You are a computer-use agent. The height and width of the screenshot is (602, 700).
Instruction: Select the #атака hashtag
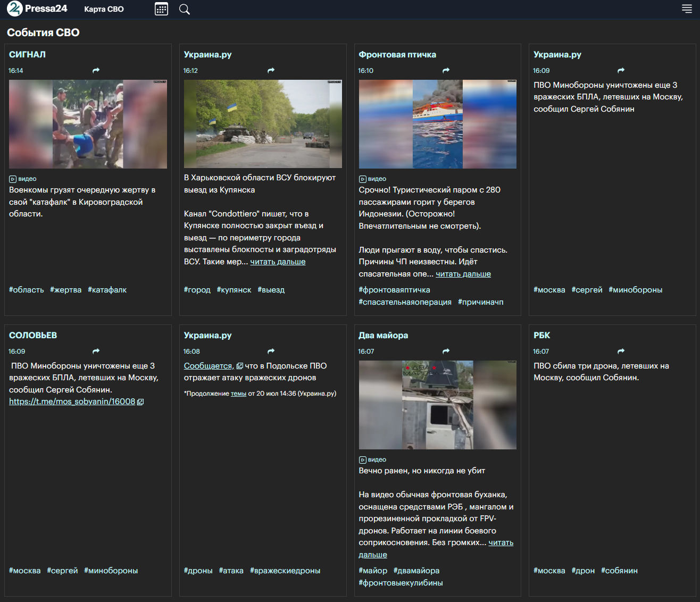[231, 571]
